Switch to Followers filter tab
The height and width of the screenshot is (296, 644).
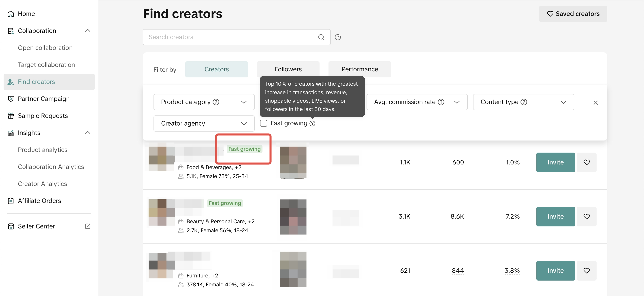pos(288,69)
